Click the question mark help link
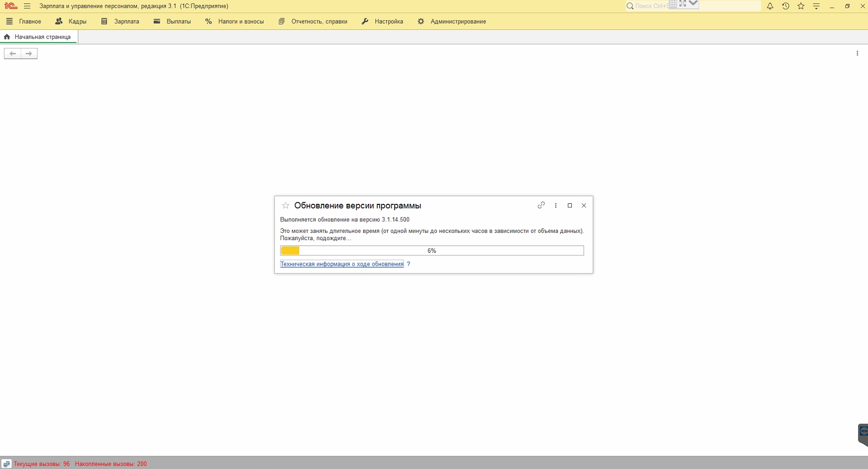 pyautogui.click(x=408, y=264)
